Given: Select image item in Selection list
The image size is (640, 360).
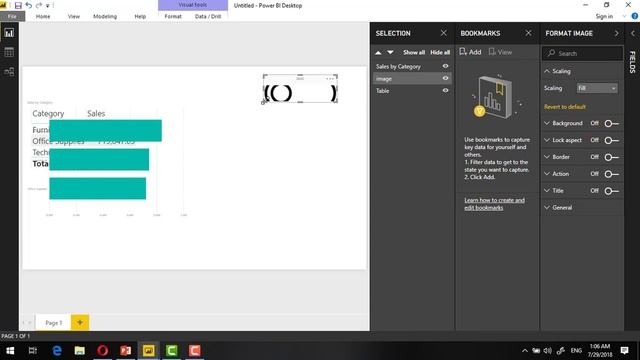Looking at the screenshot, I should tap(384, 78).
